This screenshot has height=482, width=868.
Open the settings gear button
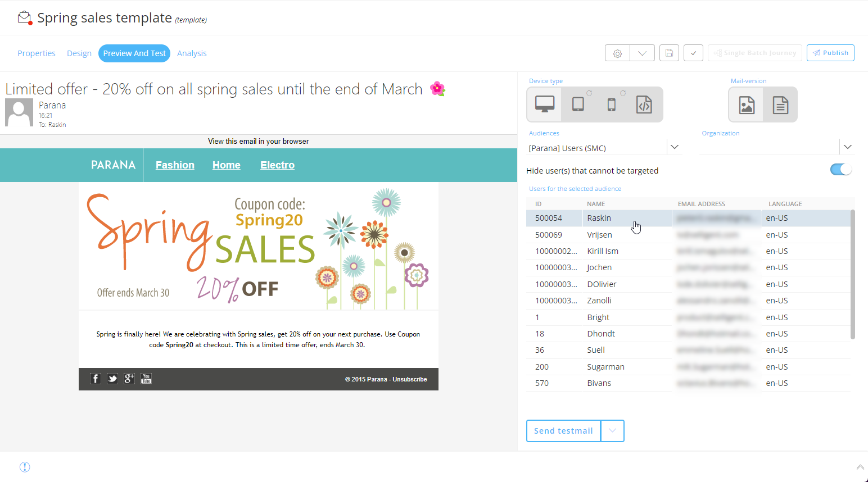click(x=617, y=53)
